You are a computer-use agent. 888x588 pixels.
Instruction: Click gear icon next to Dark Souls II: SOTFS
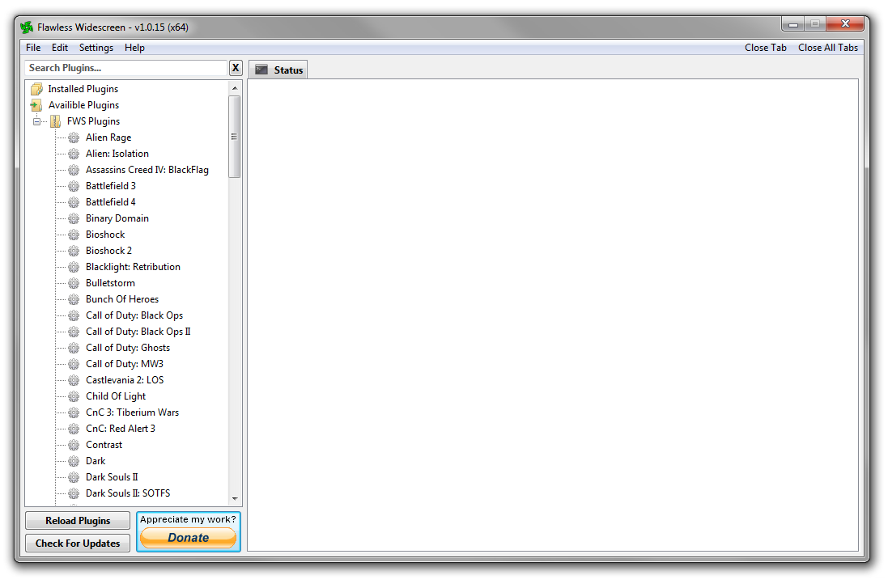click(74, 493)
